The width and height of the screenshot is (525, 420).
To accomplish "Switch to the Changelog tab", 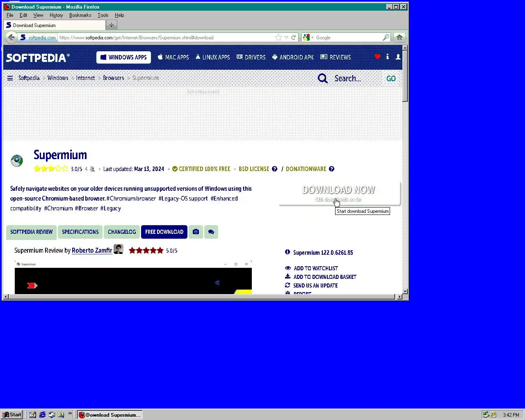I will (x=122, y=232).
